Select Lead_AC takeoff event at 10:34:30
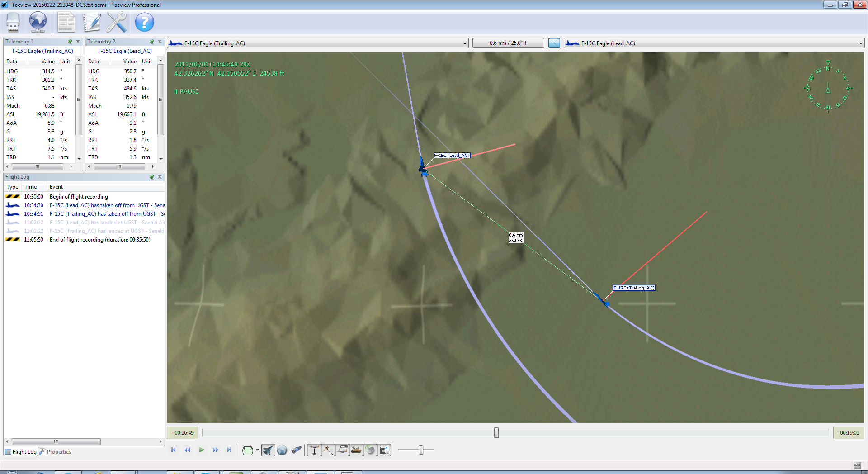868x474 pixels. [84, 205]
